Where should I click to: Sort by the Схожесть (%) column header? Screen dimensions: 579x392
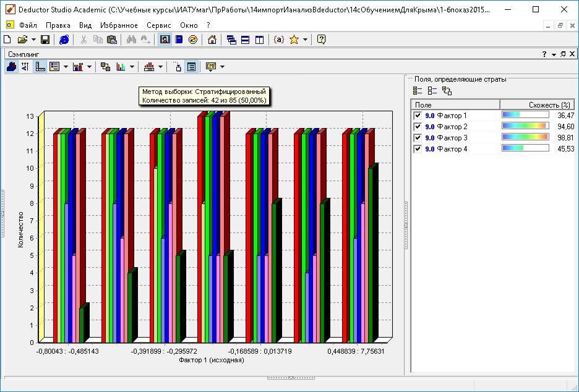click(538, 105)
